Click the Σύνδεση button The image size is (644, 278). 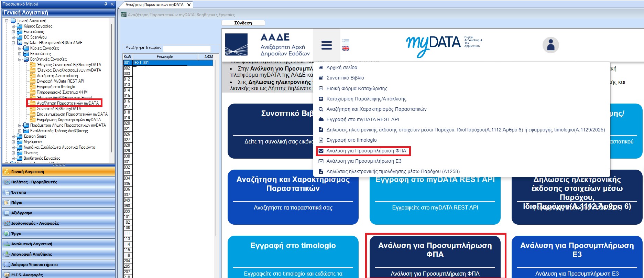pos(243,23)
